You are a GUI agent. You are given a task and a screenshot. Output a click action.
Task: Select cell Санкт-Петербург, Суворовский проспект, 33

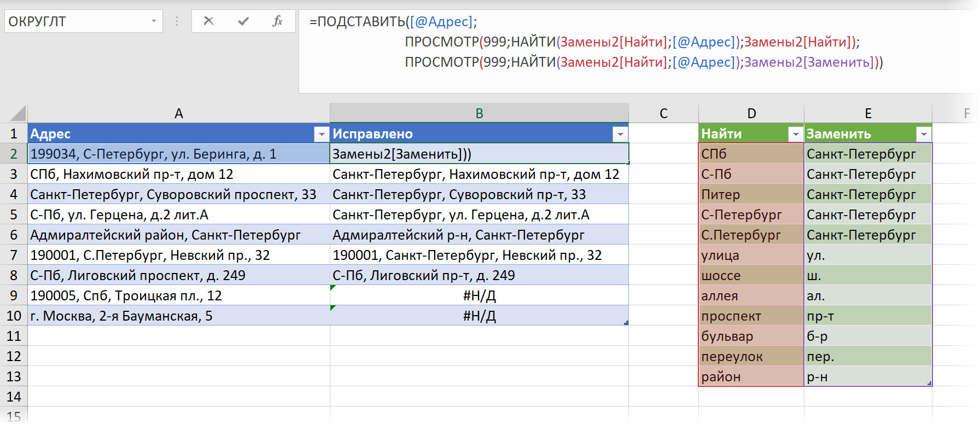(x=179, y=194)
